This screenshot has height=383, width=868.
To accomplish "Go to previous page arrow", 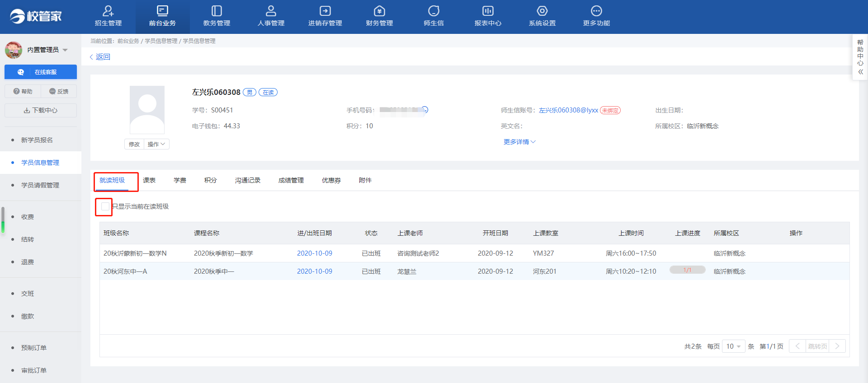I will (797, 346).
